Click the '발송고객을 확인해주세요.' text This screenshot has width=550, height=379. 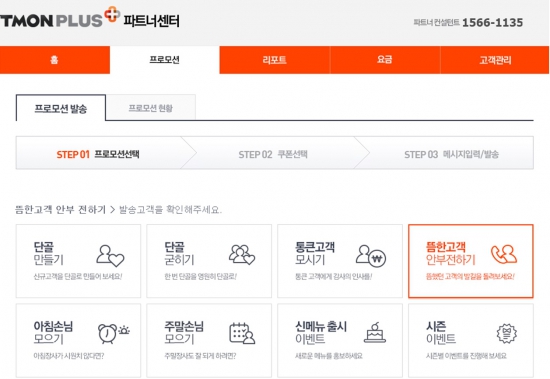[170, 210]
